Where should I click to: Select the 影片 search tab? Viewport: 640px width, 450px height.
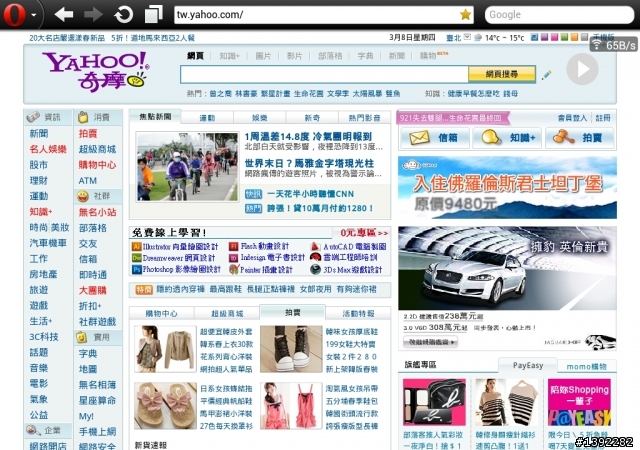tap(294, 56)
